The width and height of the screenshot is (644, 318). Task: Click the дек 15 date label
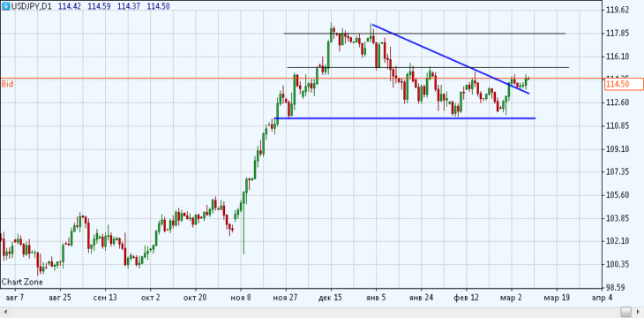(x=331, y=298)
